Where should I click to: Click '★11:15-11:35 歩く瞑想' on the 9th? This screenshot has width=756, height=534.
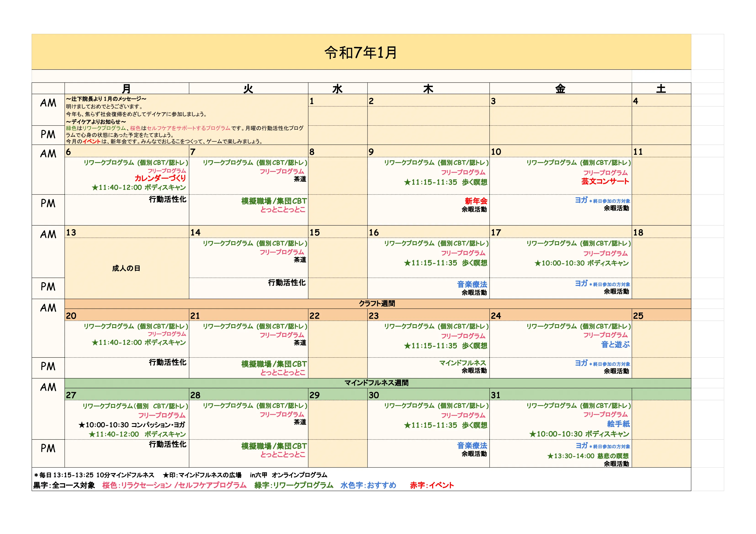[446, 182]
